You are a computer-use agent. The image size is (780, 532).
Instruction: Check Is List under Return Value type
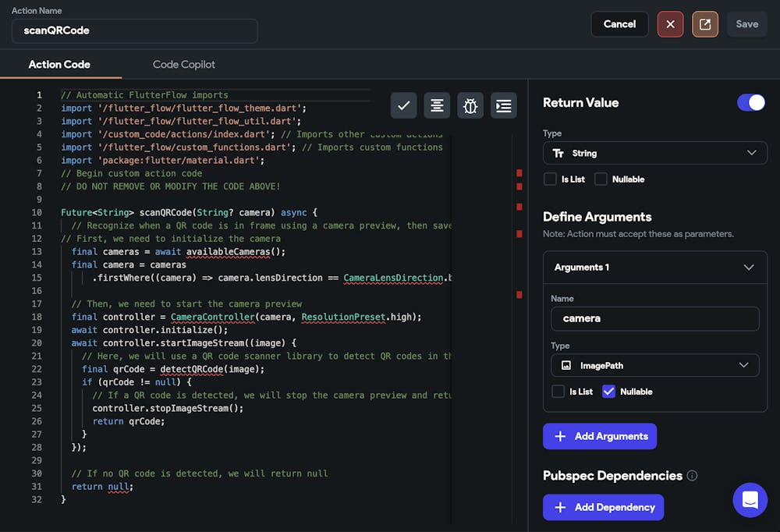[550, 179]
